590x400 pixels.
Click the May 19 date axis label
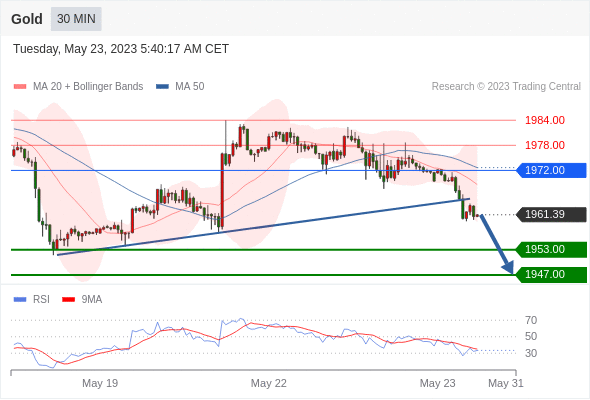[100, 383]
